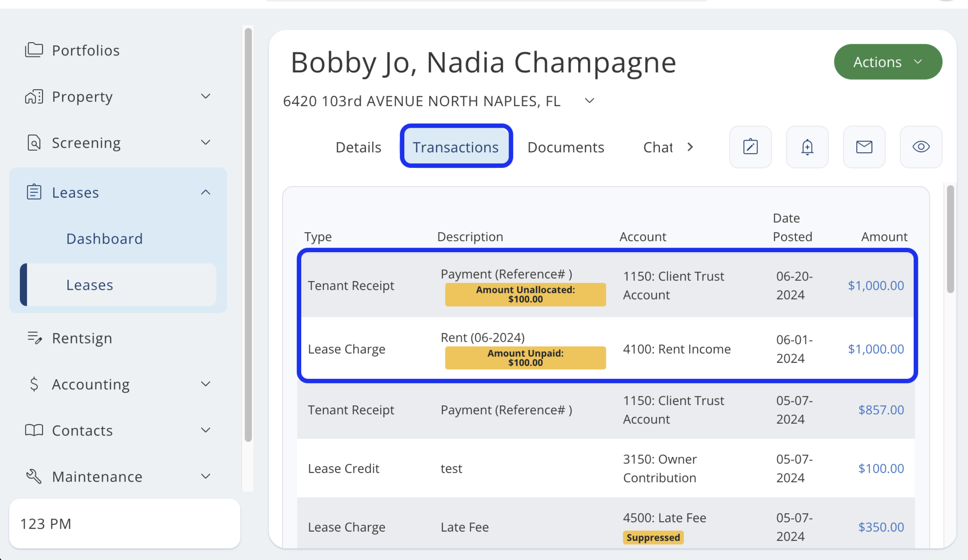Click the reminder bell icon
The image size is (968, 560).
pyautogui.click(x=807, y=147)
